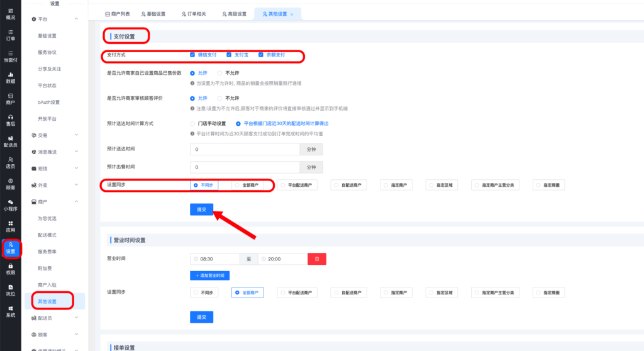The height and width of the screenshot is (351, 644).
Task: Select the 配送员 icon in left sidebar
Action: coord(10,142)
